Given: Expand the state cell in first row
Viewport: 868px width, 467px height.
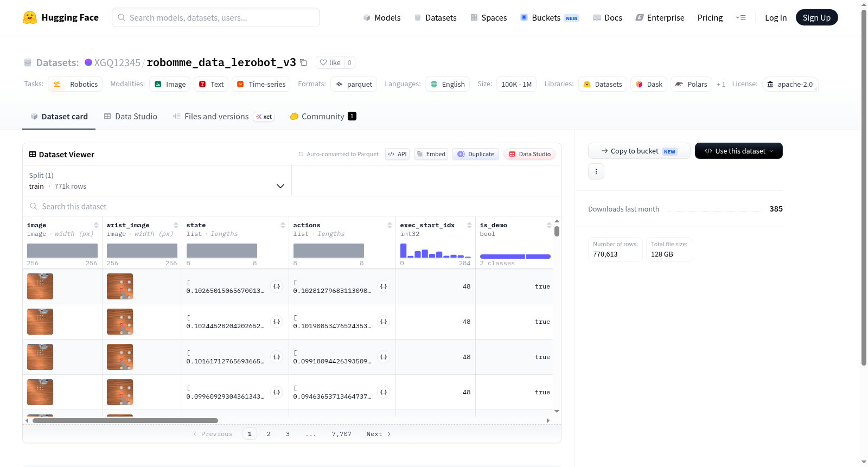Looking at the screenshot, I should pos(277,286).
